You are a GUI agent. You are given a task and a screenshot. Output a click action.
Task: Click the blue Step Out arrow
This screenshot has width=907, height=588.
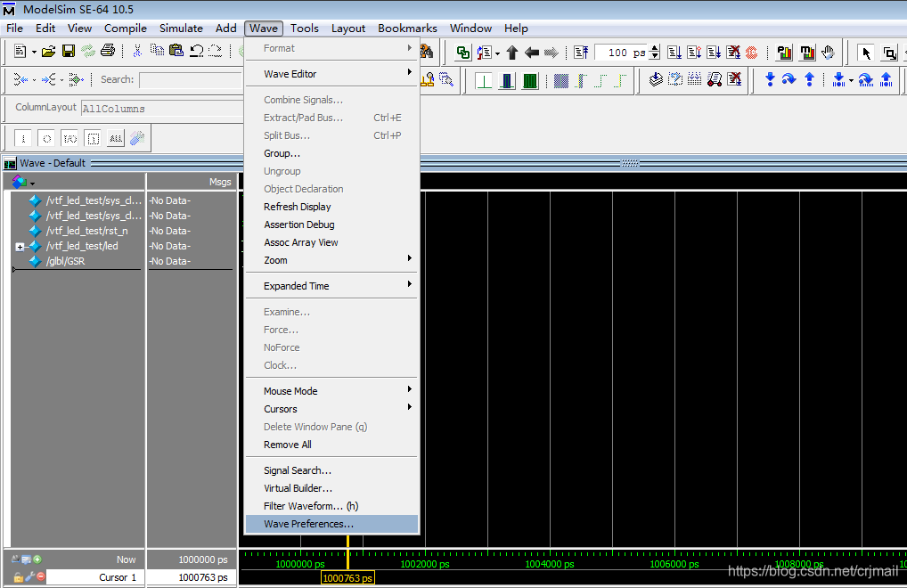click(x=809, y=79)
